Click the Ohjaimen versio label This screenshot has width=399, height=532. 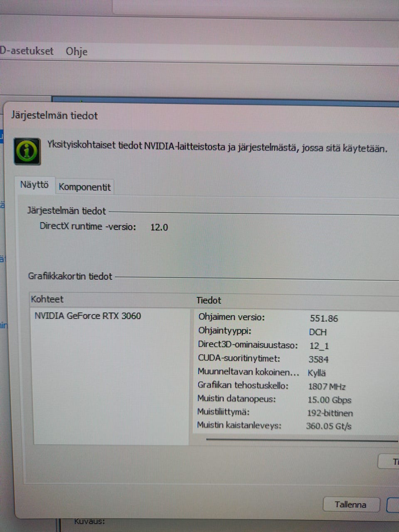(x=232, y=317)
